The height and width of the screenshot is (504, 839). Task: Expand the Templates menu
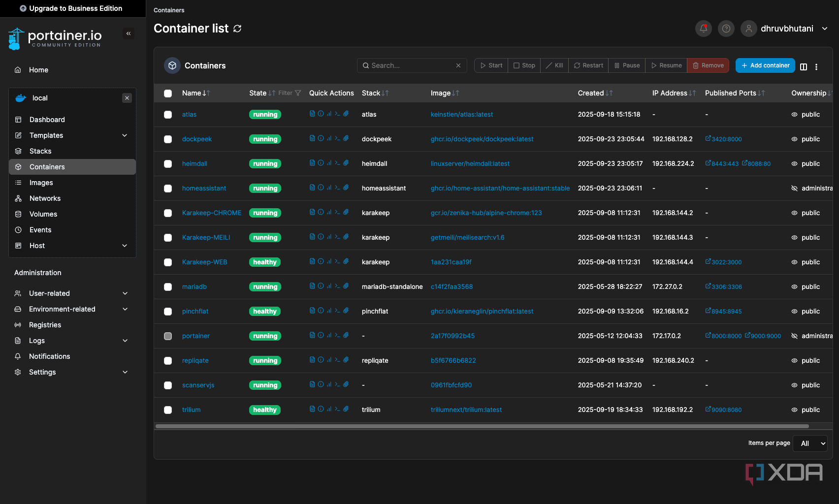tap(72, 135)
